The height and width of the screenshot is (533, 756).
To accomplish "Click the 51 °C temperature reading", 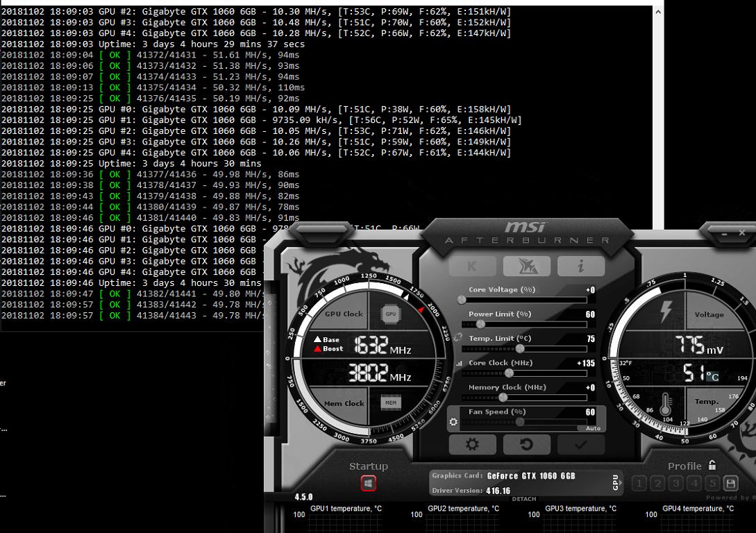I will 700,373.
